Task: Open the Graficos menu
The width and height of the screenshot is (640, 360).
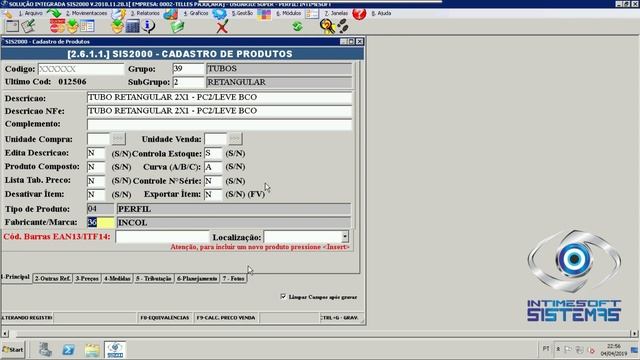Action: click(x=196, y=13)
